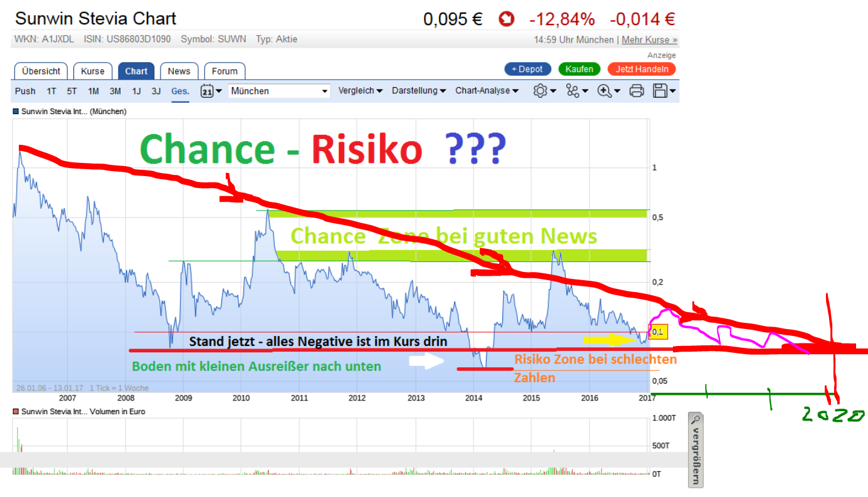
Task: Click the Jetzt Handeln button
Action: click(642, 69)
